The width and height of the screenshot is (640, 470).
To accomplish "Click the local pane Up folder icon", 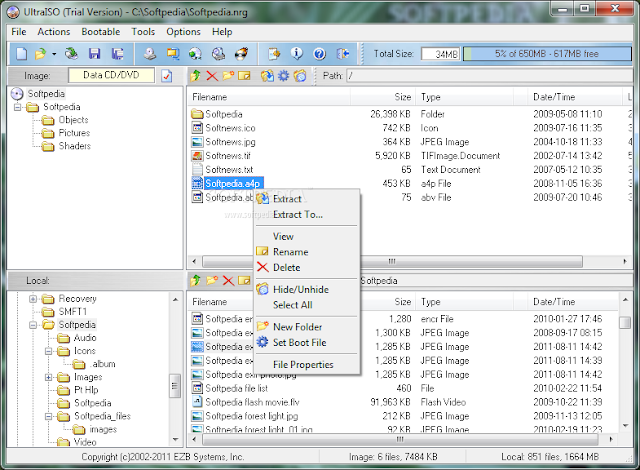I will click(x=196, y=280).
